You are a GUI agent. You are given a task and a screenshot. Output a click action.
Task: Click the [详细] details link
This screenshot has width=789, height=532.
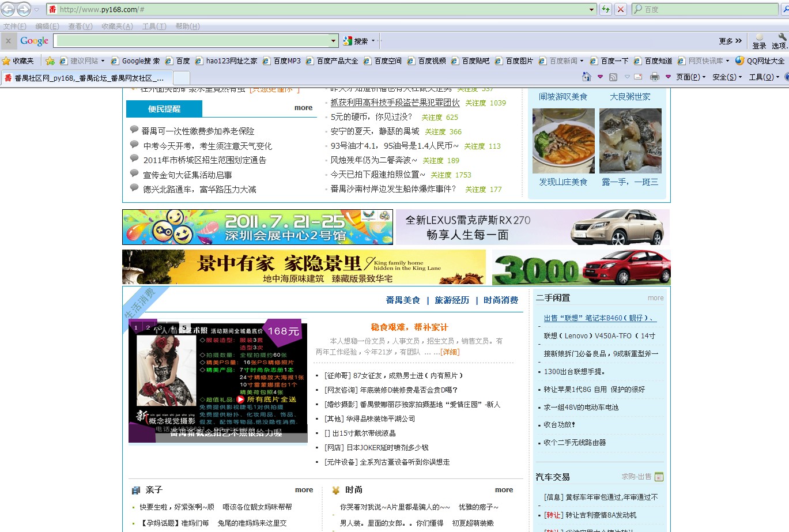pos(450,352)
